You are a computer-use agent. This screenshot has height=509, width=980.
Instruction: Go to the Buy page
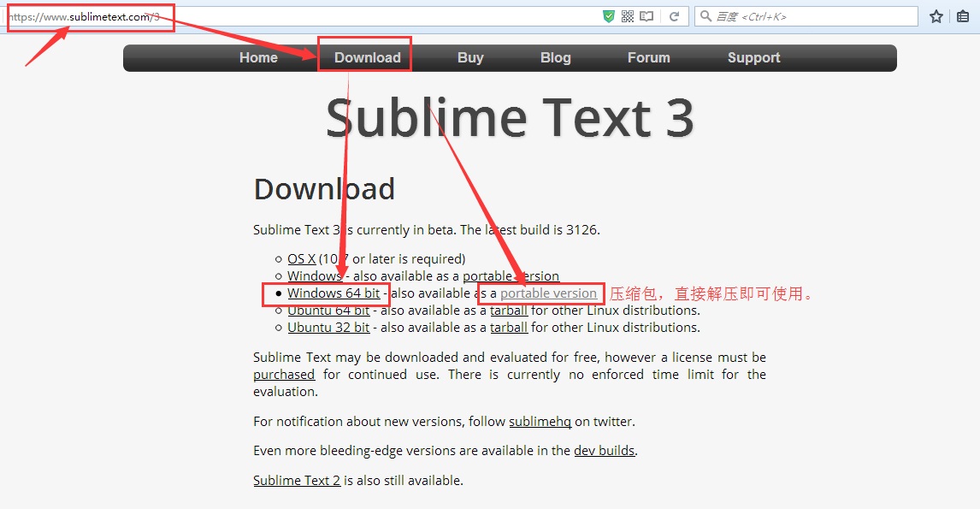[x=470, y=57]
